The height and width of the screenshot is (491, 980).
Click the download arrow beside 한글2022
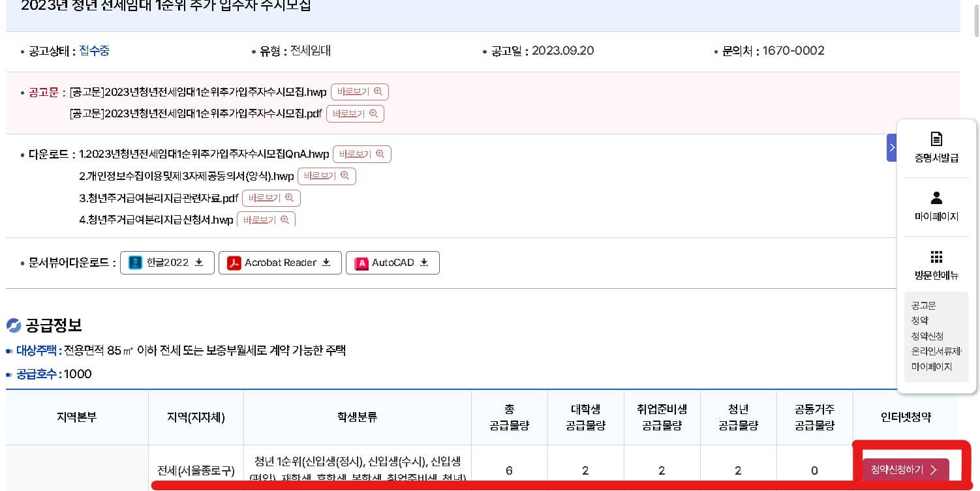[x=200, y=262]
